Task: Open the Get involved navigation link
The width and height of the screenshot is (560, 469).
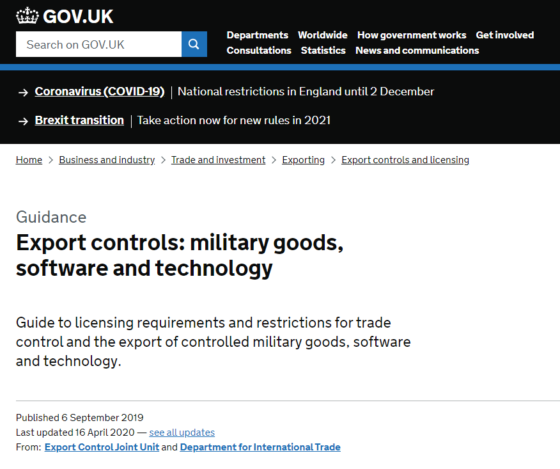Action: coord(505,35)
